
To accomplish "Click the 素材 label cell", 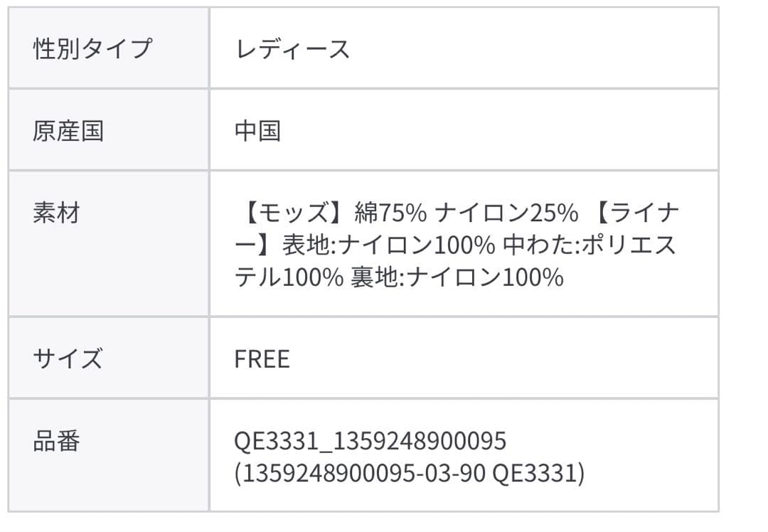I will click(x=56, y=213).
